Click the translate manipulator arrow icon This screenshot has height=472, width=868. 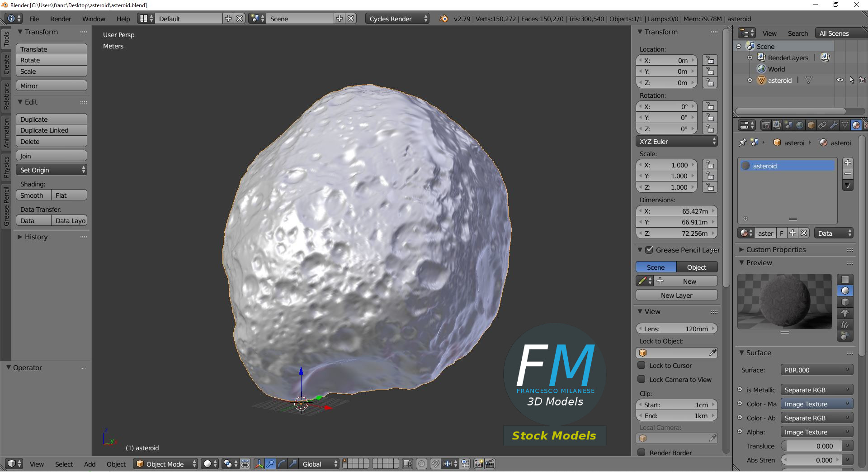pyautogui.click(x=270, y=464)
